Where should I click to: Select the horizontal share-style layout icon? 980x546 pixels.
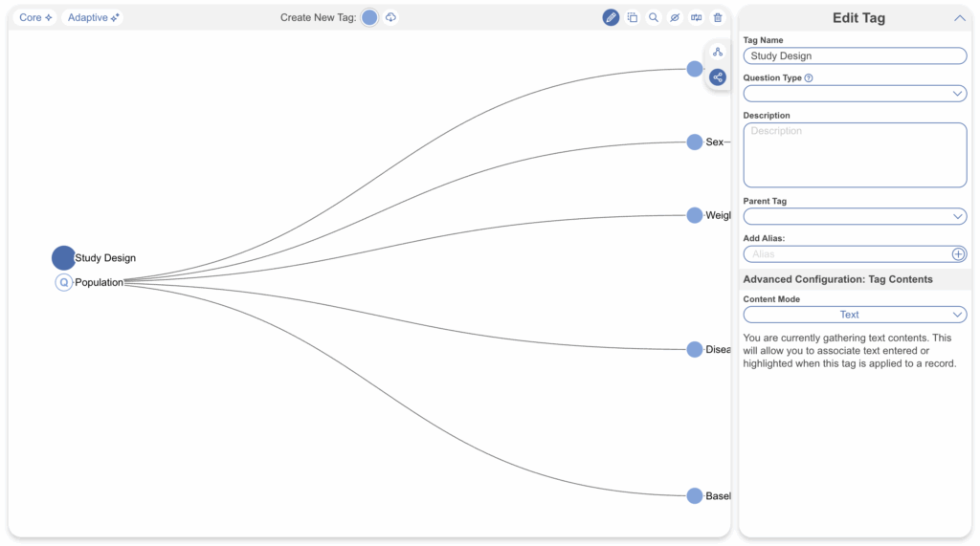point(718,77)
